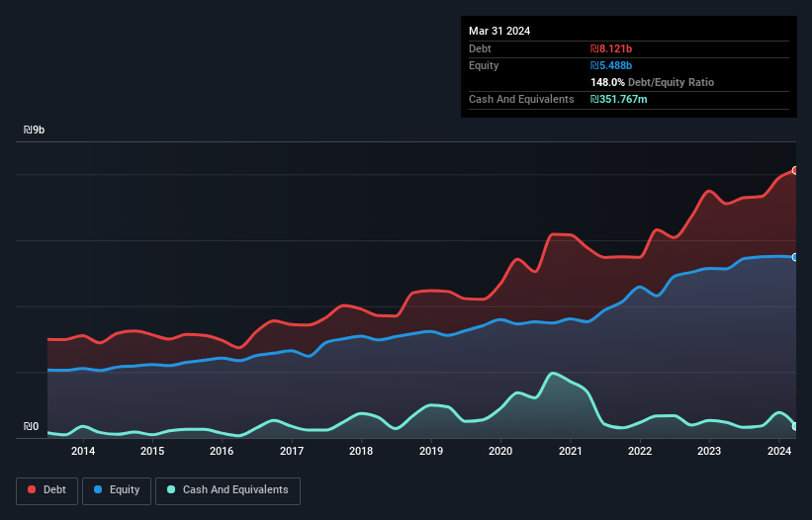The width and height of the screenshot is (812, 520).
Task: Click the 2018 x-axis label
Action: coord(361,451)
